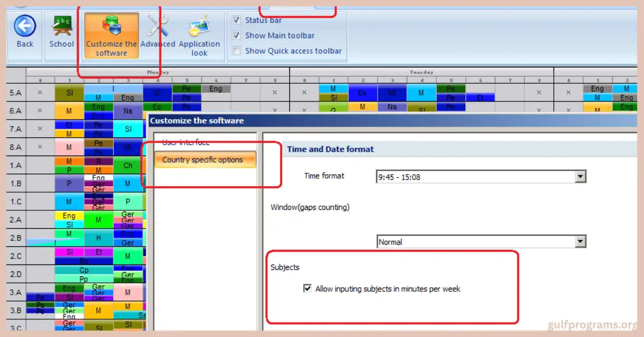This screenshot has width=644, height=337.
Task: Select Country specific options item
Action: pyautogui.click(x=202, y=160)
